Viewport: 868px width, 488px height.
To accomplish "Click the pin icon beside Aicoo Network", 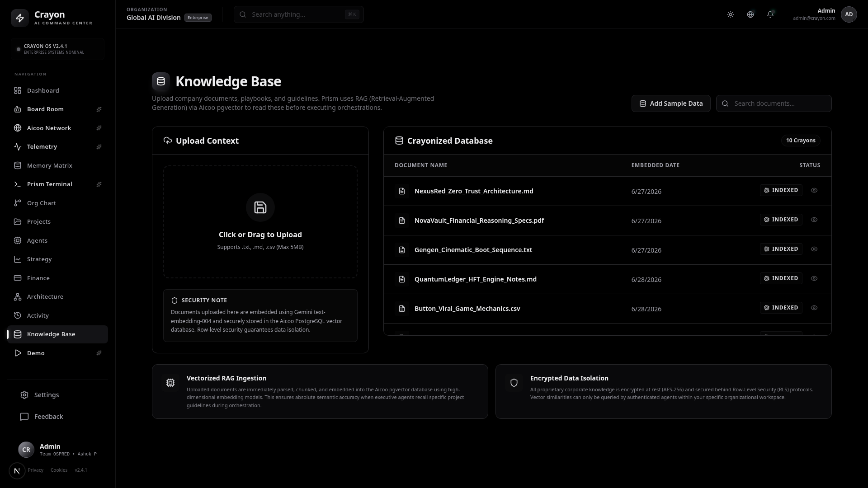I will (x=99, y=128).
